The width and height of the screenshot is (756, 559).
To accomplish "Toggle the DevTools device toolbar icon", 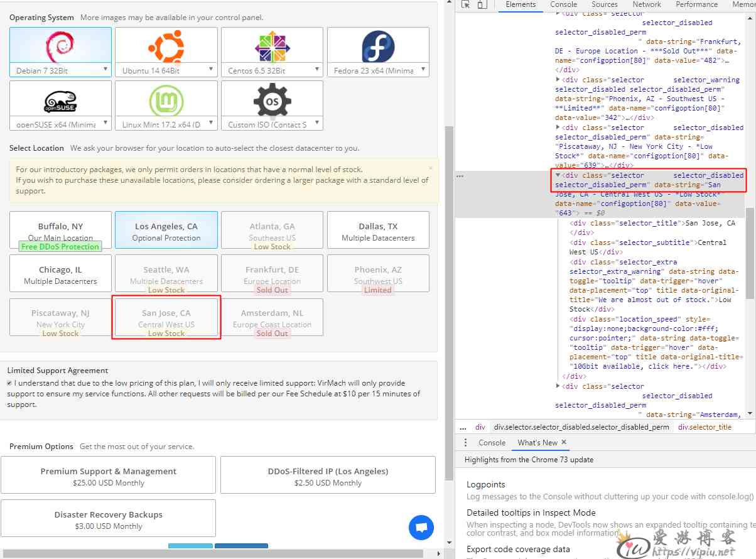I will (x=482, y=4).
